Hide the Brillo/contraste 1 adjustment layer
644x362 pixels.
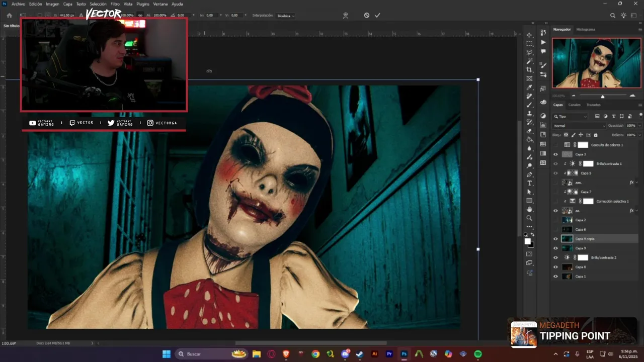point(555,164)
